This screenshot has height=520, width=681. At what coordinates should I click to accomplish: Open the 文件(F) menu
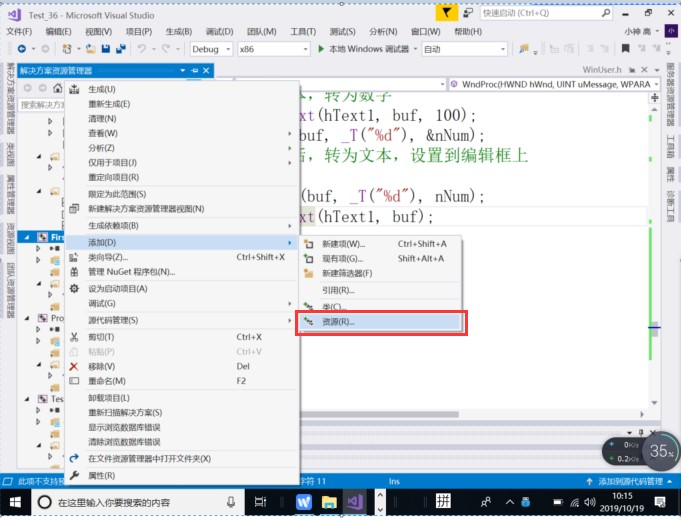[x=19, y=31]
